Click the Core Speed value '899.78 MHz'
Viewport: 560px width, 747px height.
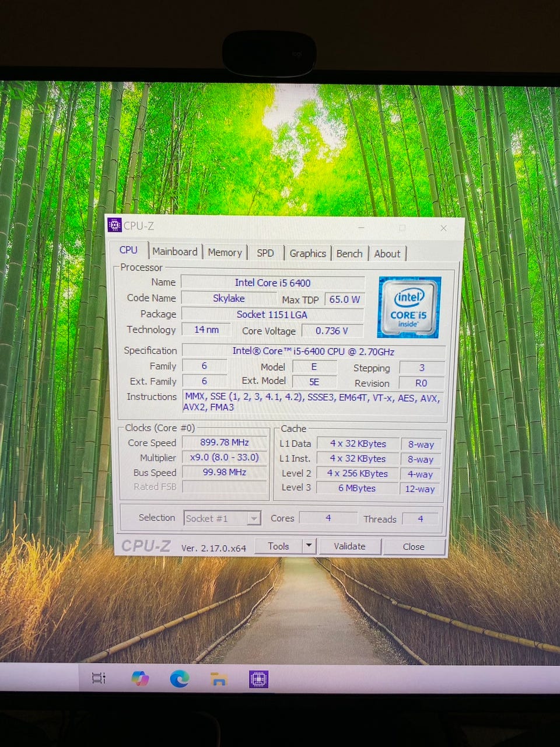coord(225,442)
